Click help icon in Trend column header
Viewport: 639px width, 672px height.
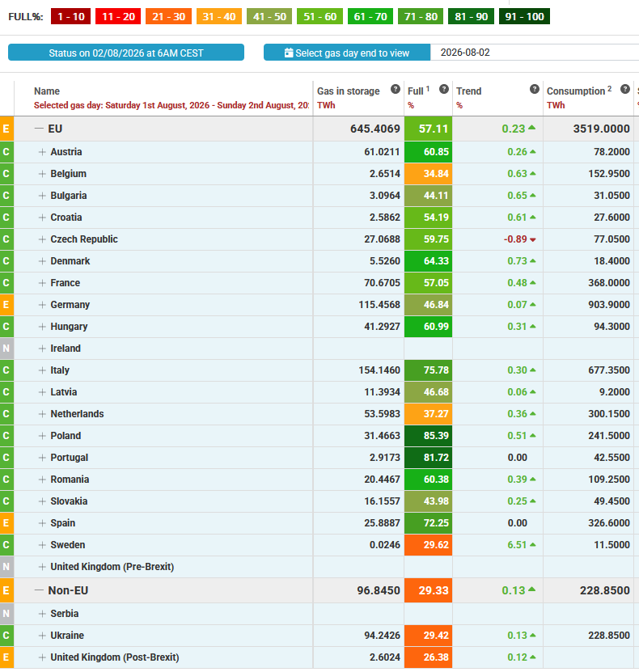(x=535, y=89)
